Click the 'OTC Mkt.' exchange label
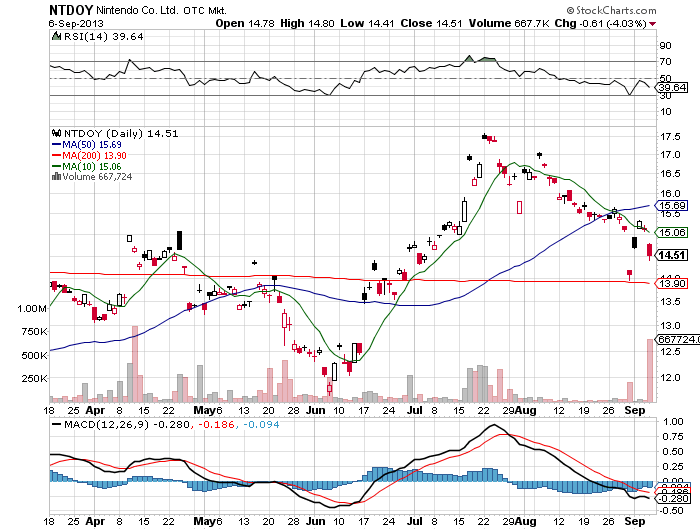Viewport: 700px width, 530px height. click(x=204, y=11)
